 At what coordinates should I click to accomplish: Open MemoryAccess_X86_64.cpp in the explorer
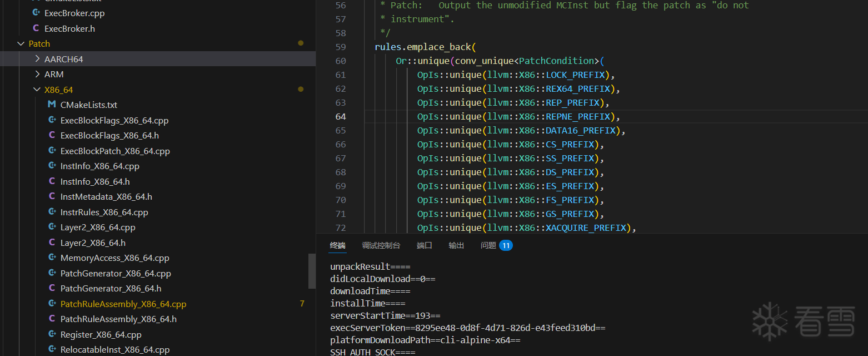tap(114, 258)
